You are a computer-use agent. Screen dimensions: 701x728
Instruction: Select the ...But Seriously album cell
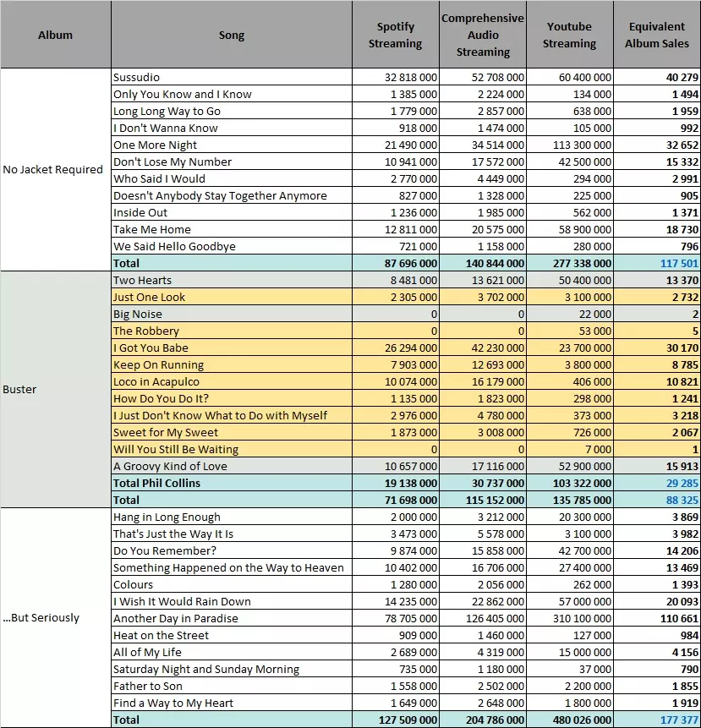tap(55, 618)
